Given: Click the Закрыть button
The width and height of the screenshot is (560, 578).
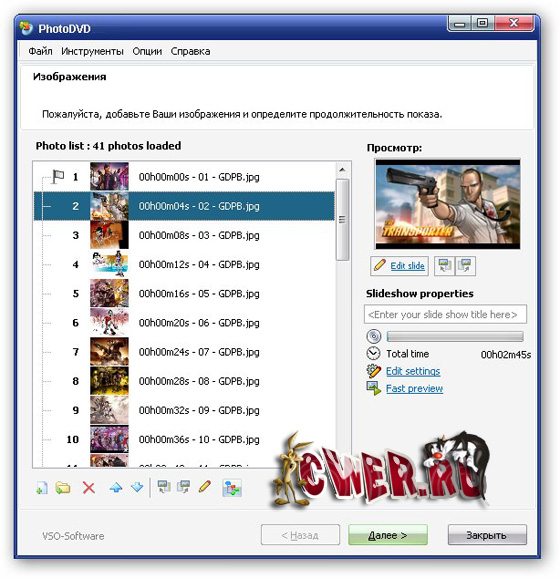Looking at the screenshot, I should pyautogui.click(x=487, y=535).
